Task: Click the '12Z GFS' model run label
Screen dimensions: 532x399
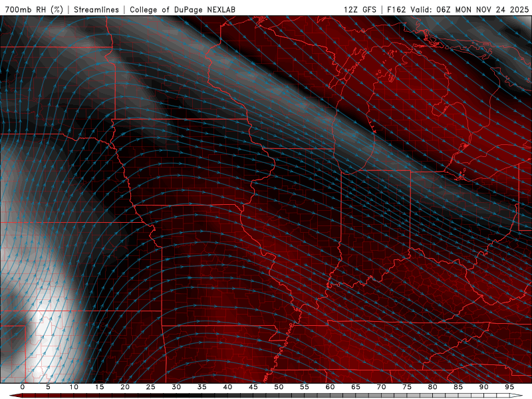Action: click(360, 9)
